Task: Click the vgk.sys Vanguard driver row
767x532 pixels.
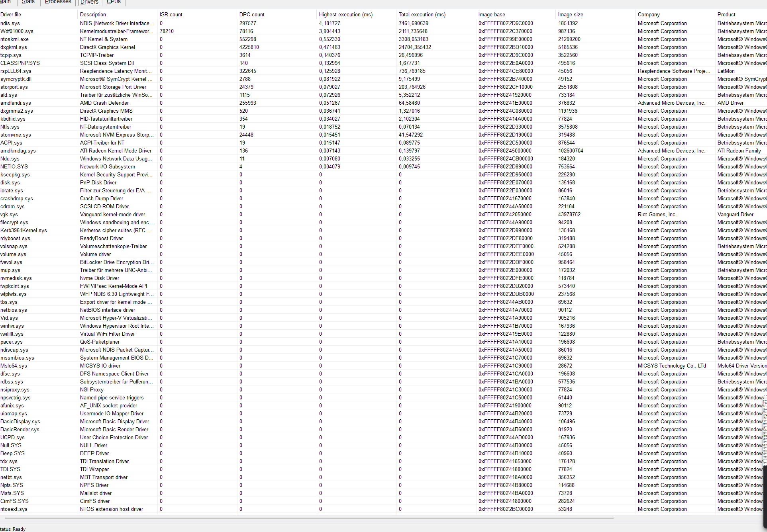Action: [9, 214]
